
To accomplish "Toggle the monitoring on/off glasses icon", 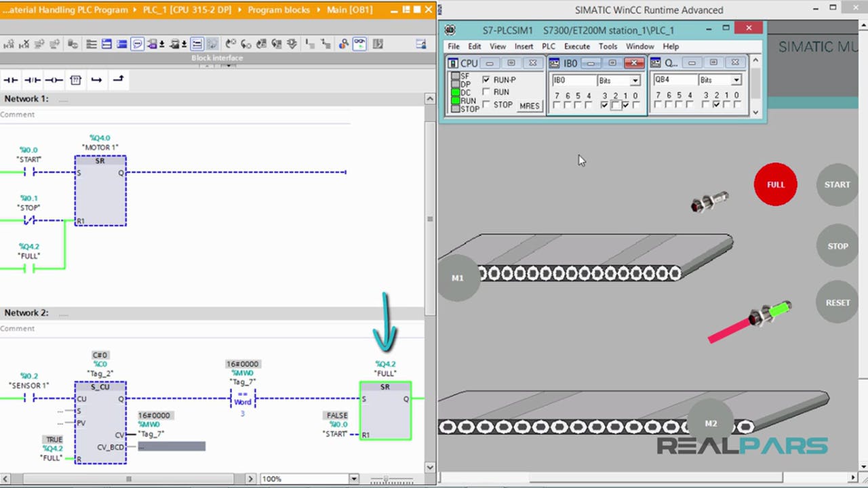I will pyautogui.click(x=359, y=44).
